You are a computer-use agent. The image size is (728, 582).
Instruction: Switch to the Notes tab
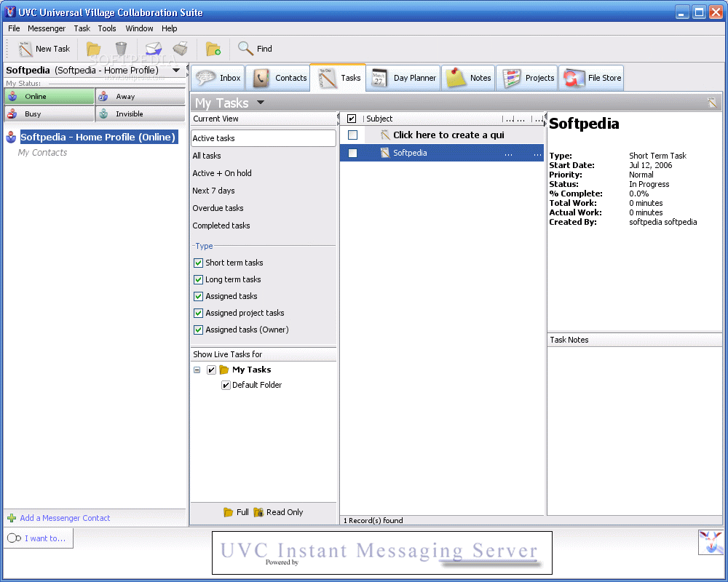(468, 78)
